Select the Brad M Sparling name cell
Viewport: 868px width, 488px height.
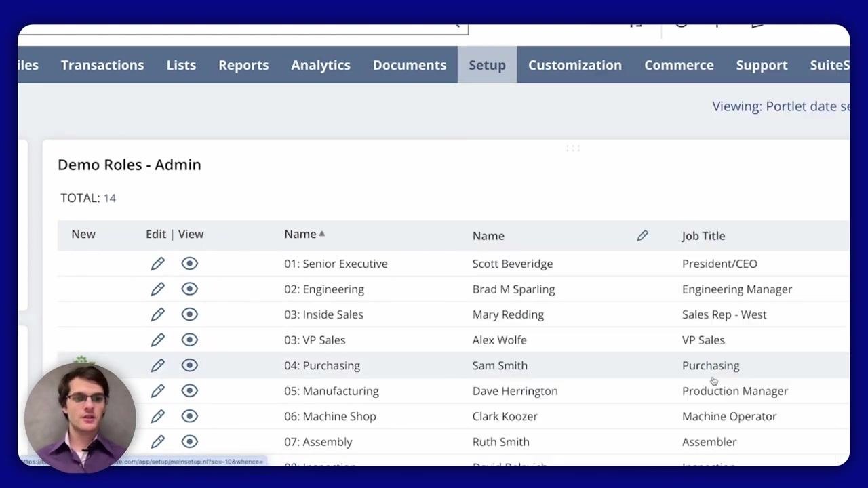[513, 289]
